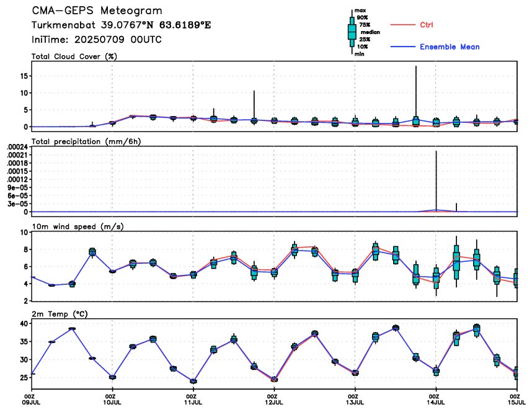Viewport: 532px width, 412px height.
Task: Select the Turkmenabat coordinates line
Action: (121, 25)
